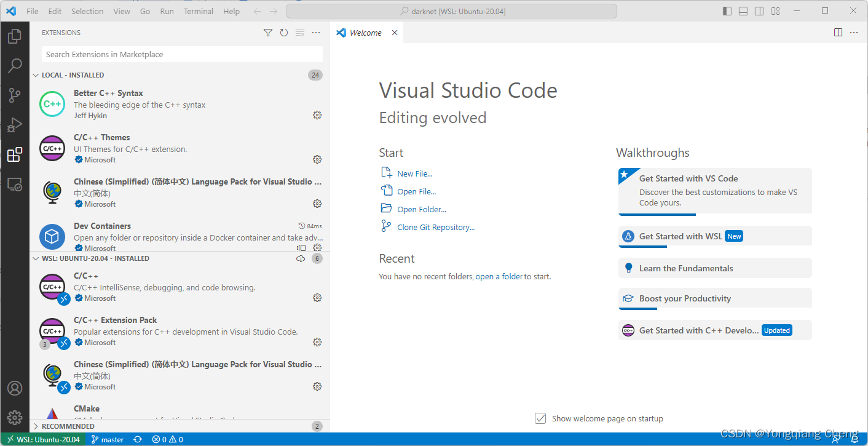
Task: Open the Search view in the activity bar
Action: [x=15, y=65]
